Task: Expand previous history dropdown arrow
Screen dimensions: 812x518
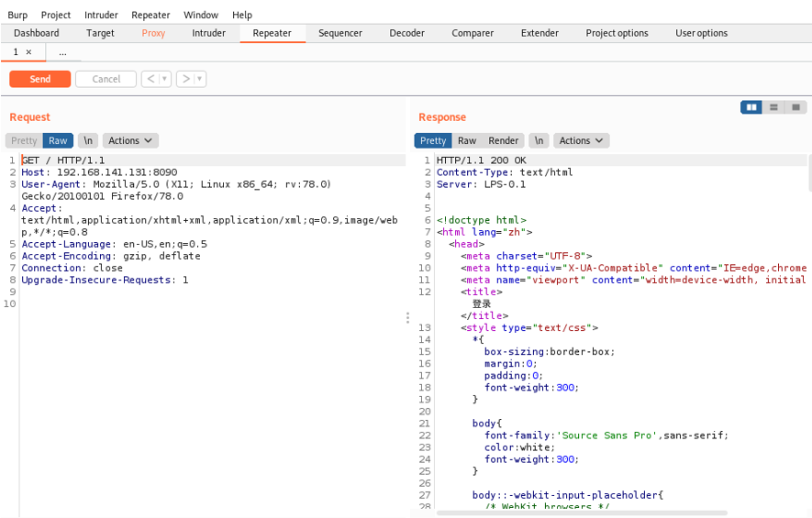Action: (164, 79)
